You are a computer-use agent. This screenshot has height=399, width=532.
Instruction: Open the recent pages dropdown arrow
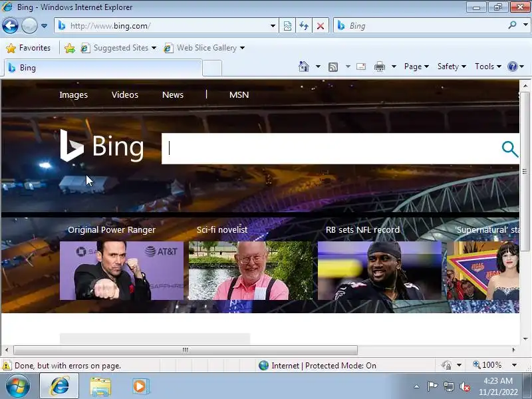pos(44,26)
